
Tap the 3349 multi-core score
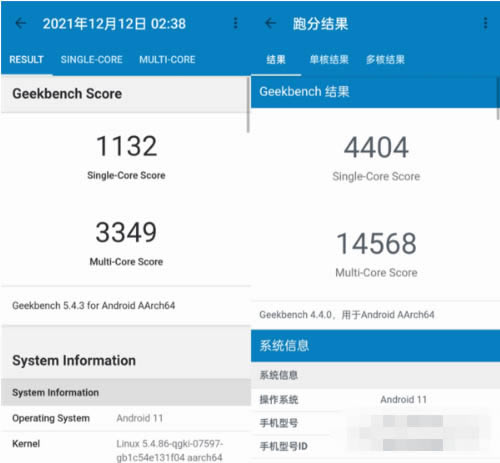[x=126, y=232]
